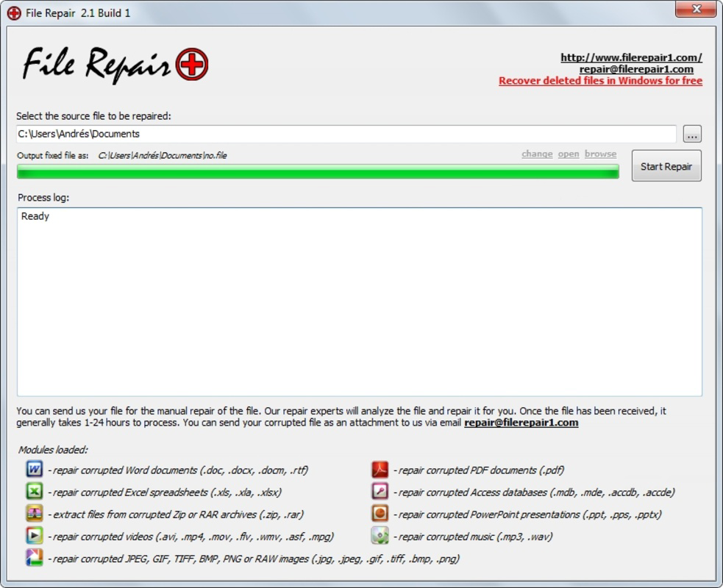Image resolution: width=723 pixels, height=588 pixels.
Task: Click 'repair corrupted videos' text
Action: click(x=191, y=537)
